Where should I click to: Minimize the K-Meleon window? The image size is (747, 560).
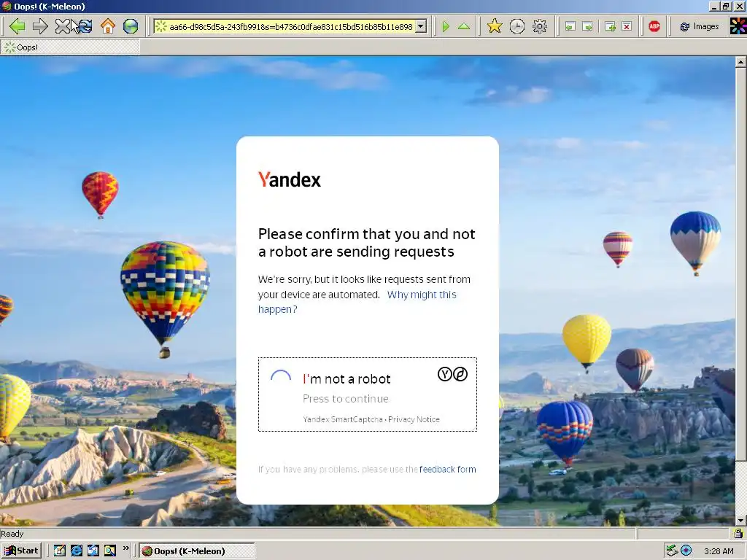(x=714, y=6)
